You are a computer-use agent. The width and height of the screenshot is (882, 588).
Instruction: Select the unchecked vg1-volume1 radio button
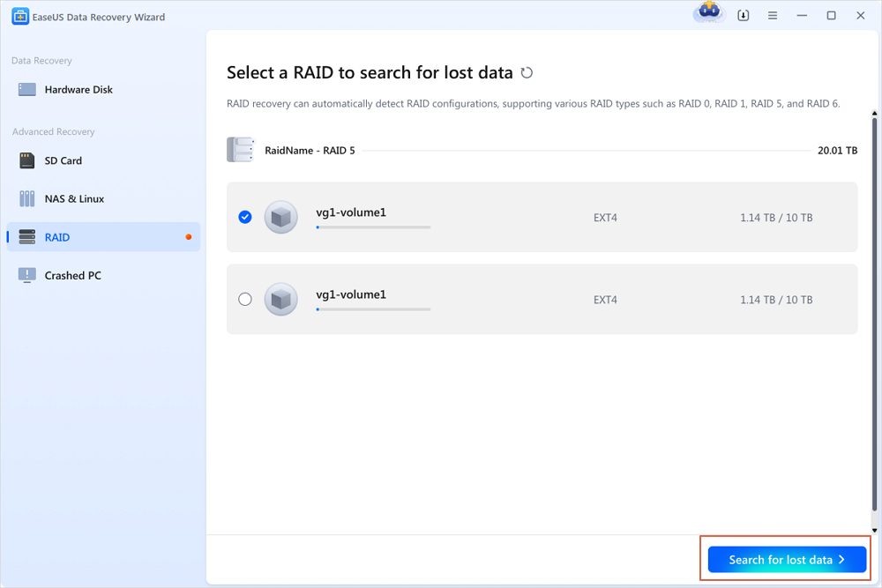pyautogui.click(x=245, y=299)
